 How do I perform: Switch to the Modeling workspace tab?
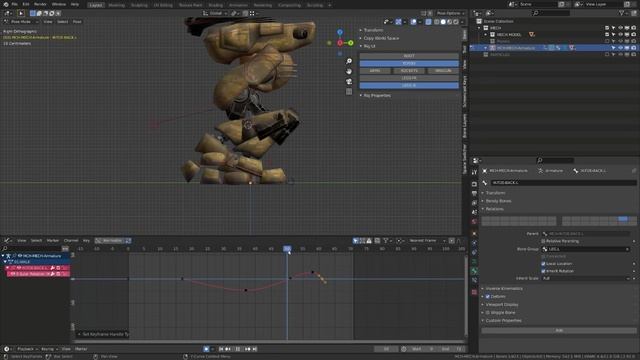coord(116,5)
